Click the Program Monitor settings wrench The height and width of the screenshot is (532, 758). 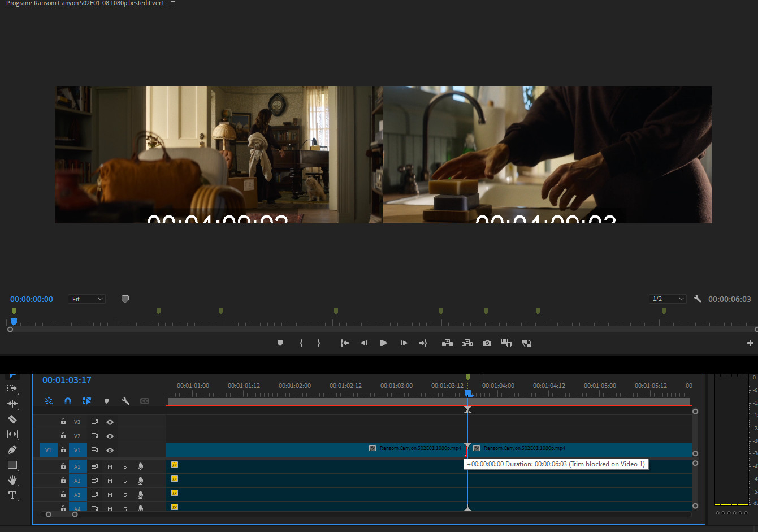[x=698, y=299]
